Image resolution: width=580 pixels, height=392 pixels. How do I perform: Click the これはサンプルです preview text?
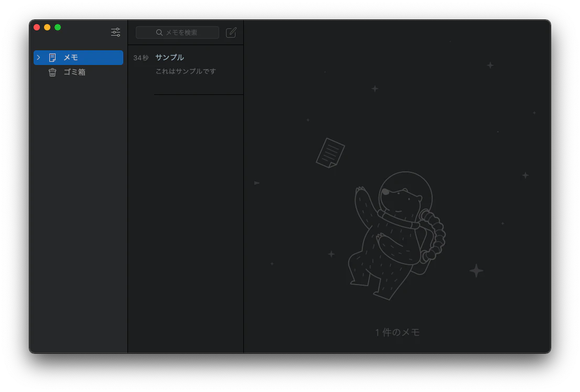pos(186,71)
